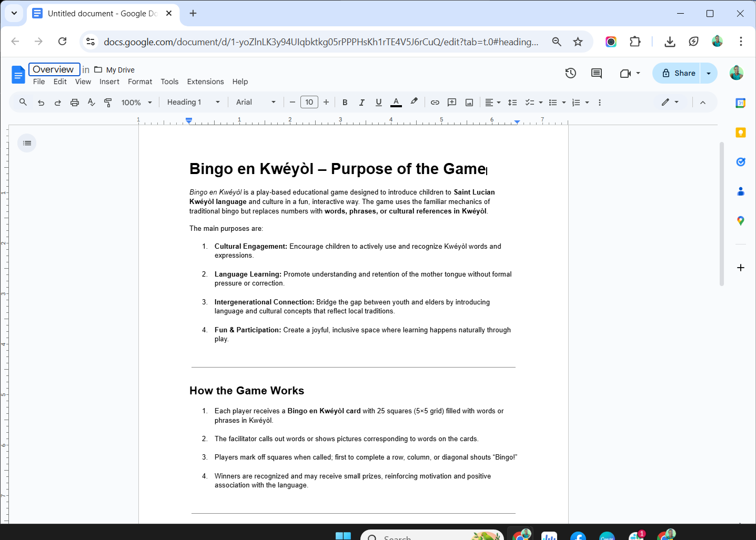
Task: Hide the menus with collapse arrow
Action: click(703, 103)
